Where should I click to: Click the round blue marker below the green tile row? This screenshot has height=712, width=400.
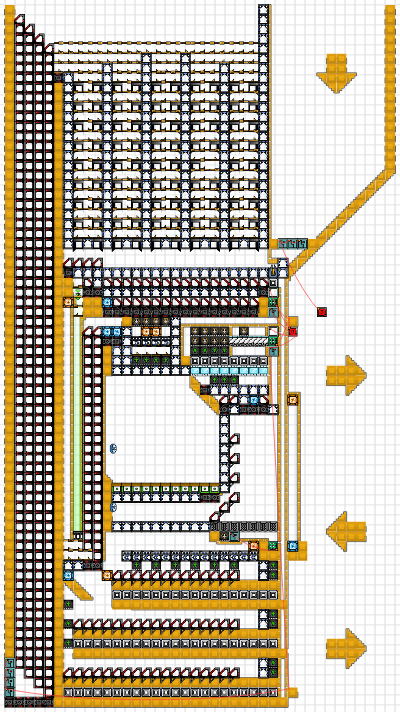[x=114, y=507]
